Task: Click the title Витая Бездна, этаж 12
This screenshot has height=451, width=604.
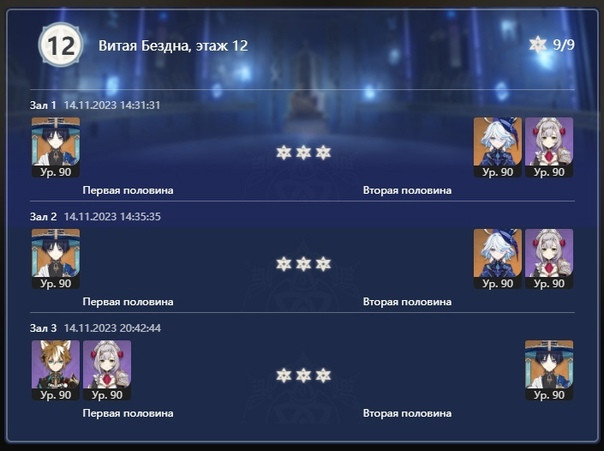Action: (x=173, y=46)
